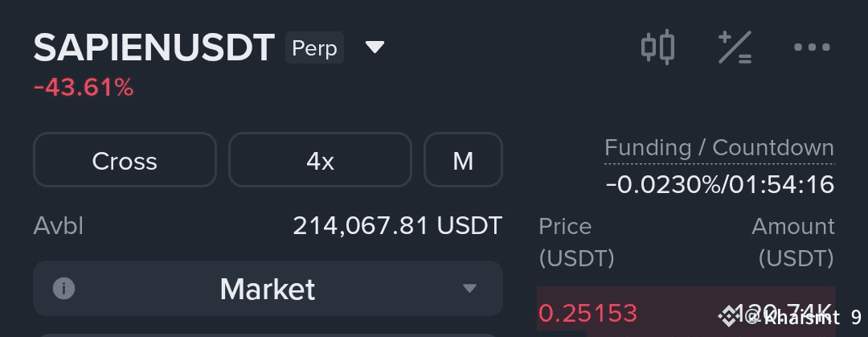Tap the -43.61% price change
Viewport: 868px width, 337px height.
(84, 88)
